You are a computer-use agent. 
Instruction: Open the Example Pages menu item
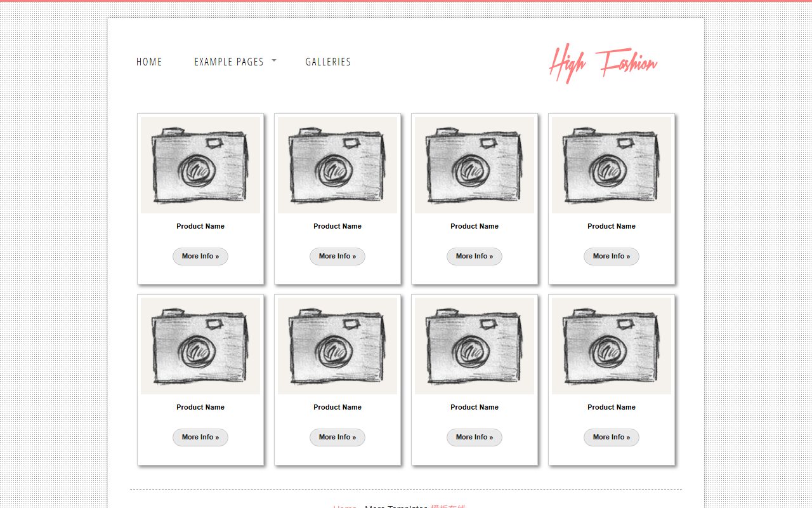(x=229, y=62)
